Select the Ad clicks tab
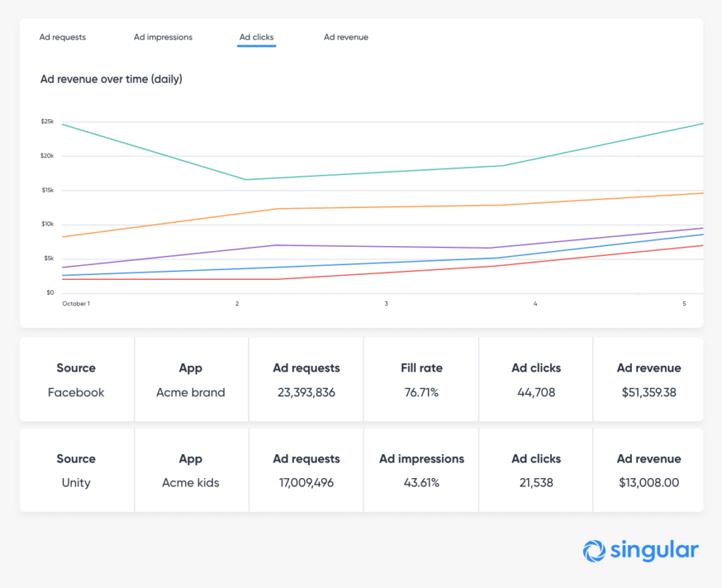 (257, 37)
